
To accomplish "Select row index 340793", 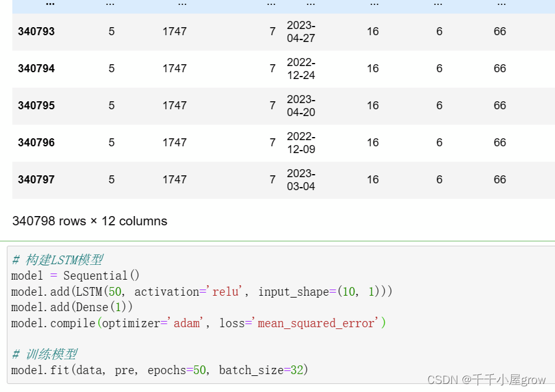I will 36,31.
